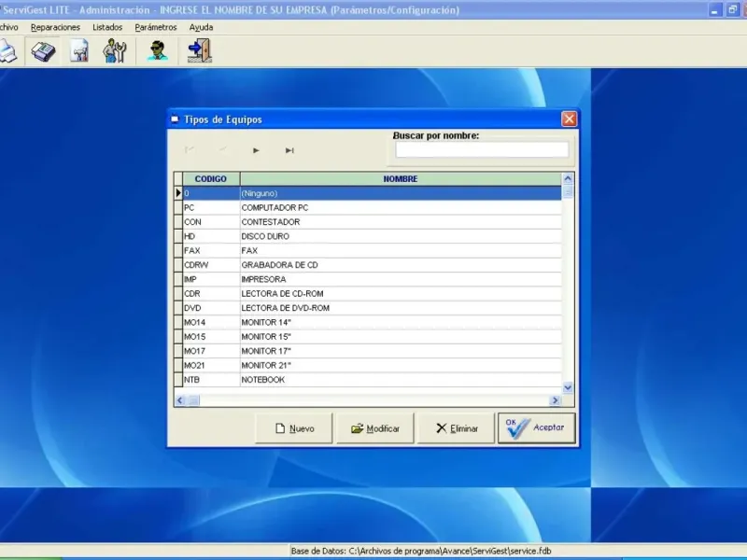Select the IMPRESORA row in the grid
747x560 pixels.
264,279
